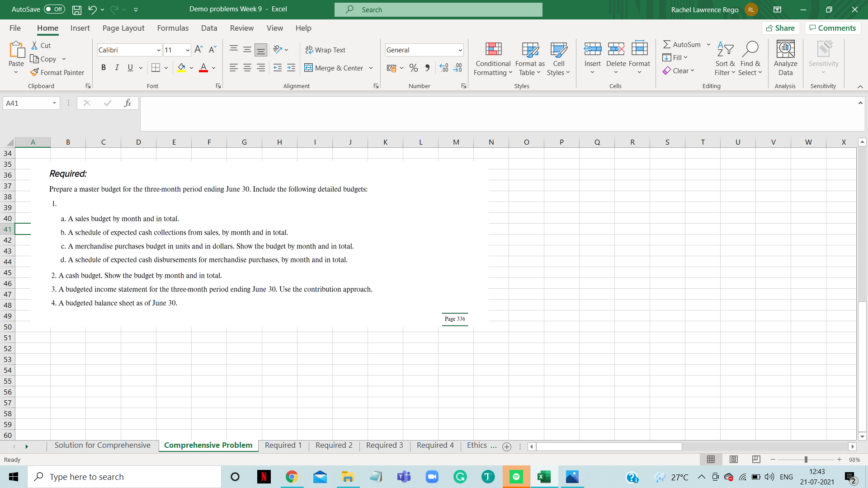
Task: Click the Share button
Action: 781,28
